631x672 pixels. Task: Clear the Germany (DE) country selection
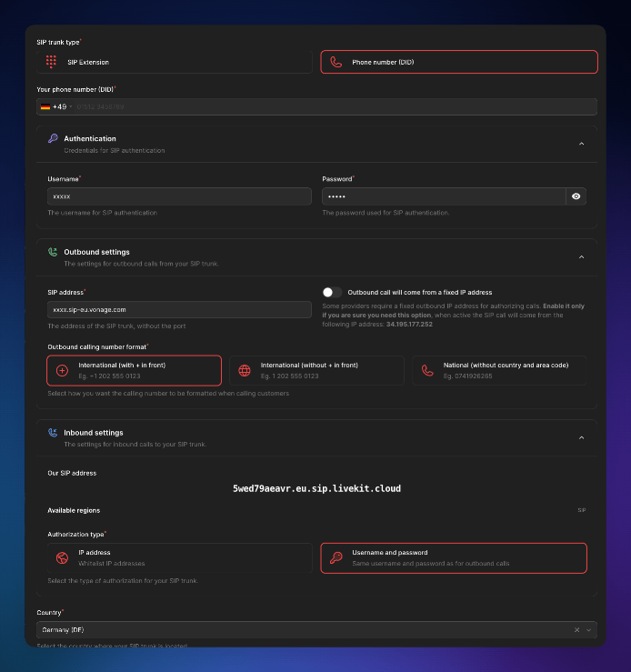tap(577, 630)
